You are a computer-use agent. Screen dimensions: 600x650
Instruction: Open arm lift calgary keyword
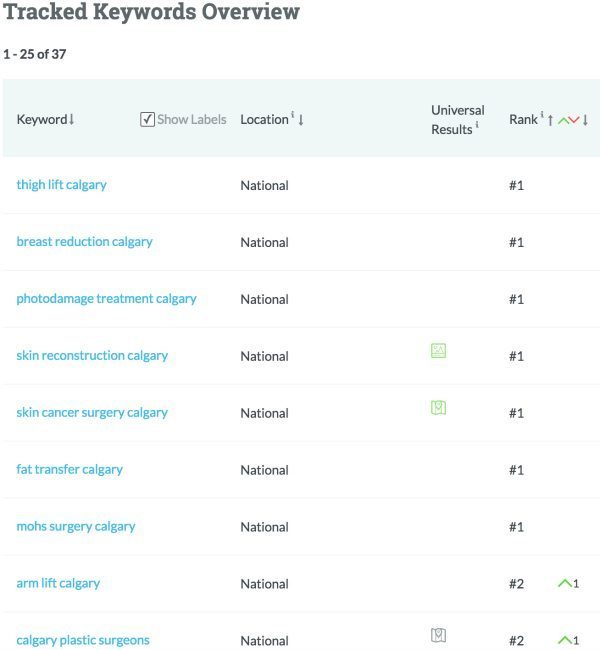click(x=58, y=583)
